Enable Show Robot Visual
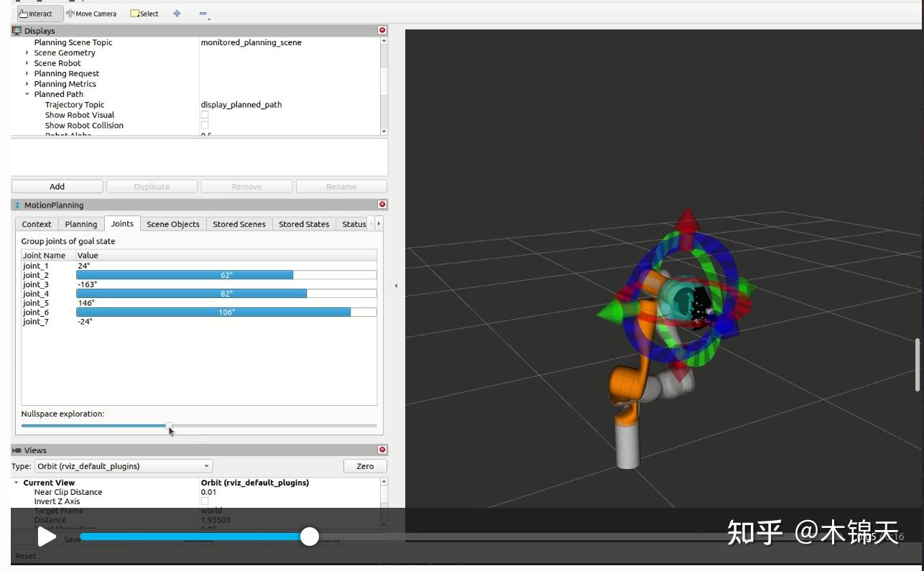Screen dimensions: 924x571 tap(205, 114)
